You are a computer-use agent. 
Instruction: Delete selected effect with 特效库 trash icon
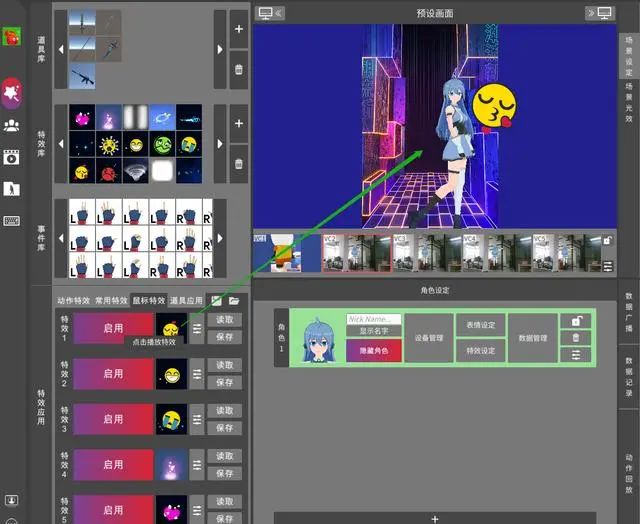coord(239,164)
